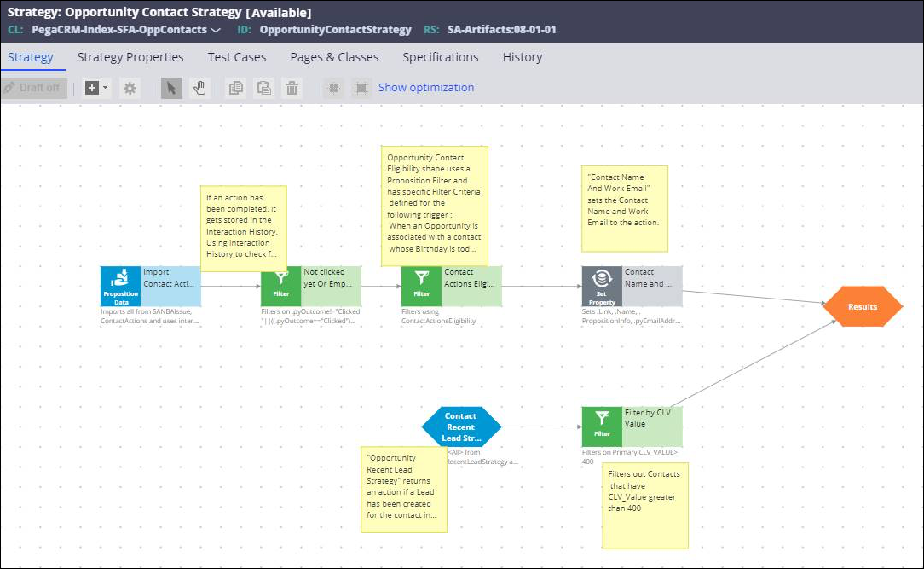Image resolution: width=924 pixels, height=569 pixels.
Task: Select the Contact Recent Lead Strategy hexagon
Action: click(x=461, y=427)
